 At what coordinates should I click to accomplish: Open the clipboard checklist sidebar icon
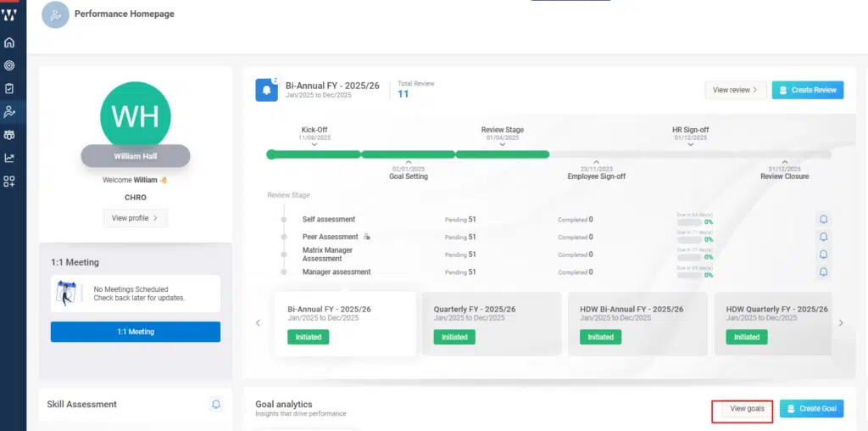click(x=8, y=88)
